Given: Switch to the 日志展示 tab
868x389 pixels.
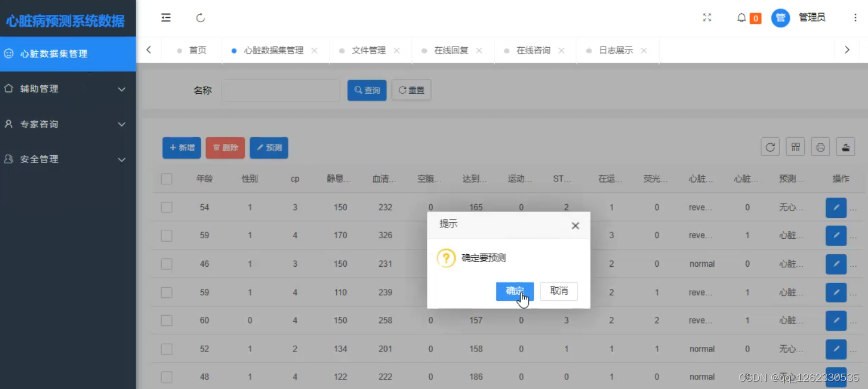Looking at the screenshot, I should (616, 50).
